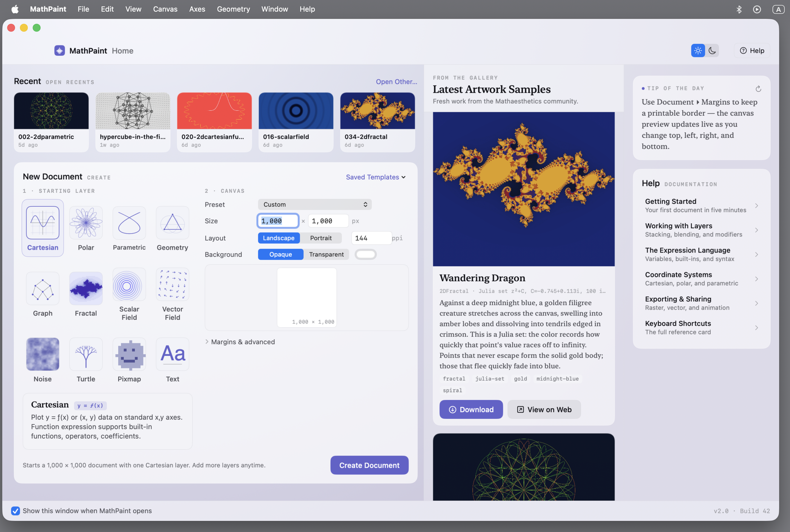Viewport: 790px width, 532px height.
Task: Open the File menu
Action: (x=83, y=9)
